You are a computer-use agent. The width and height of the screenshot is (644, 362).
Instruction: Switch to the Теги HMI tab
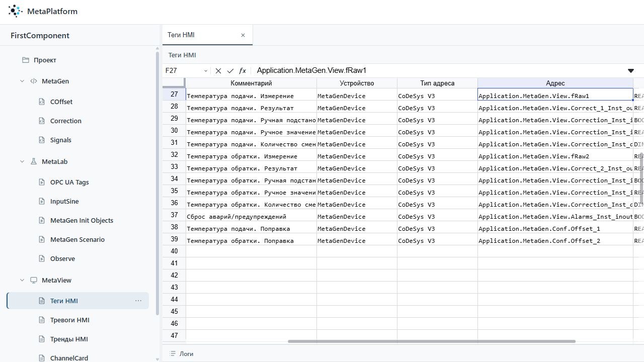(x=207, y=35)
